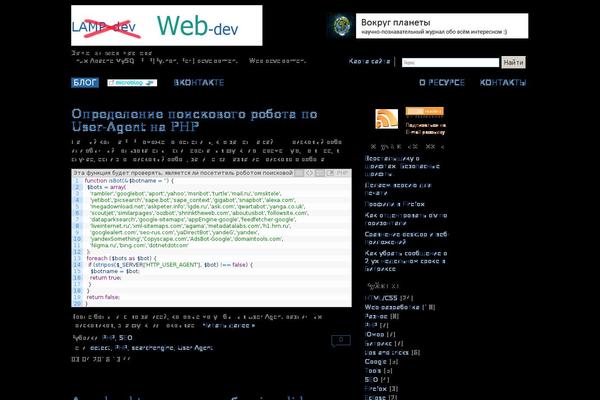Open the HTML/CSS category
600x400 pixels.
381,298
